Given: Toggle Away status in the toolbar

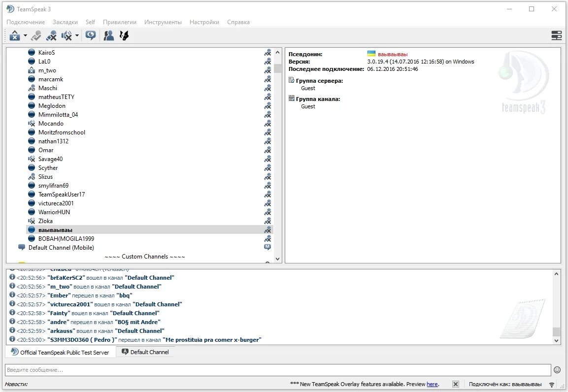Looking at the screenshot, I should (x=14, y=35).
